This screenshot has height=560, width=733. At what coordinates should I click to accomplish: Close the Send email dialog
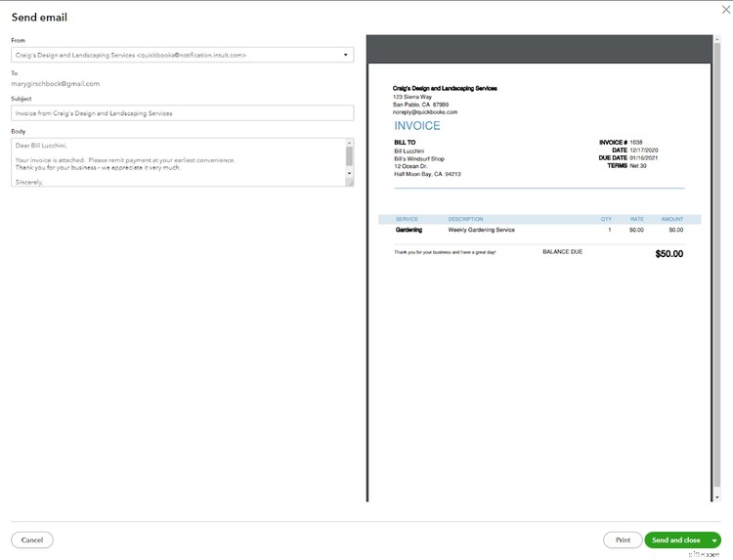click(726, 10)
